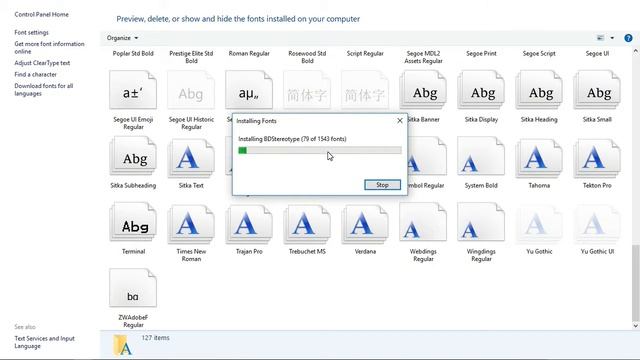This screenshot has height=360, width=640.
Task: Click the Poplar Std Bold label
Action: [x=133, y=53]
